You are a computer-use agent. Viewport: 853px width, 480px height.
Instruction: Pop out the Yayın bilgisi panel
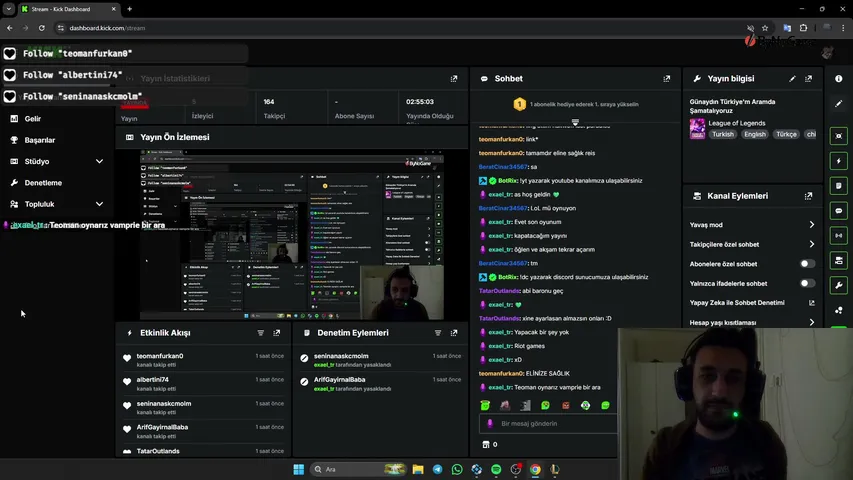(808, 79)
